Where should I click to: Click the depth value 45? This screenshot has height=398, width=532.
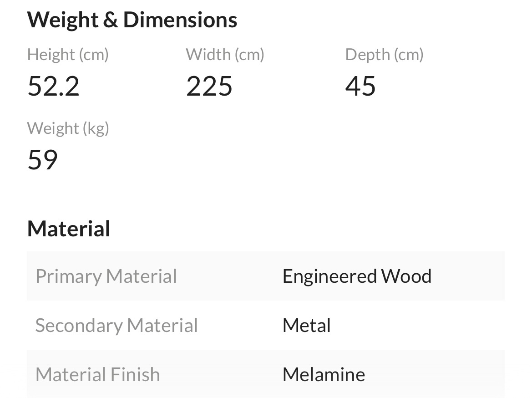(361, 86)
